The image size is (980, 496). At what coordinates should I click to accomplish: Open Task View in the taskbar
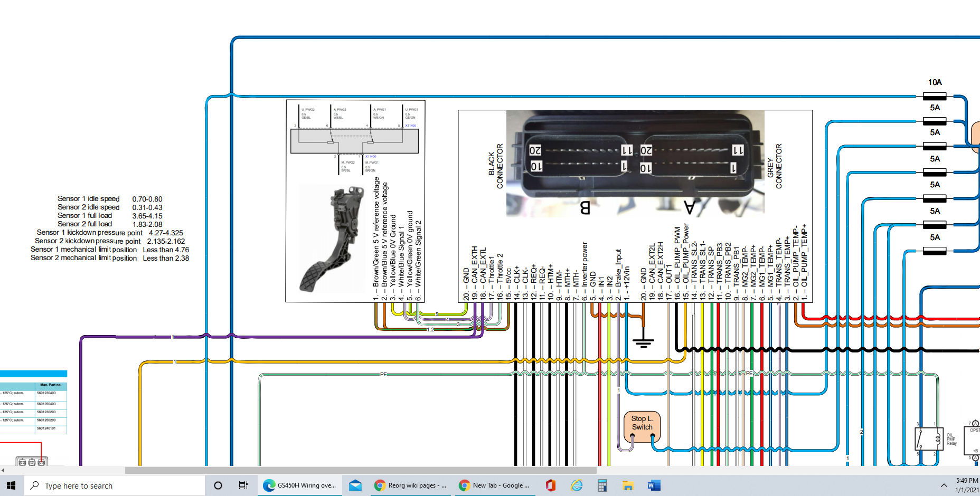(243, 485)
